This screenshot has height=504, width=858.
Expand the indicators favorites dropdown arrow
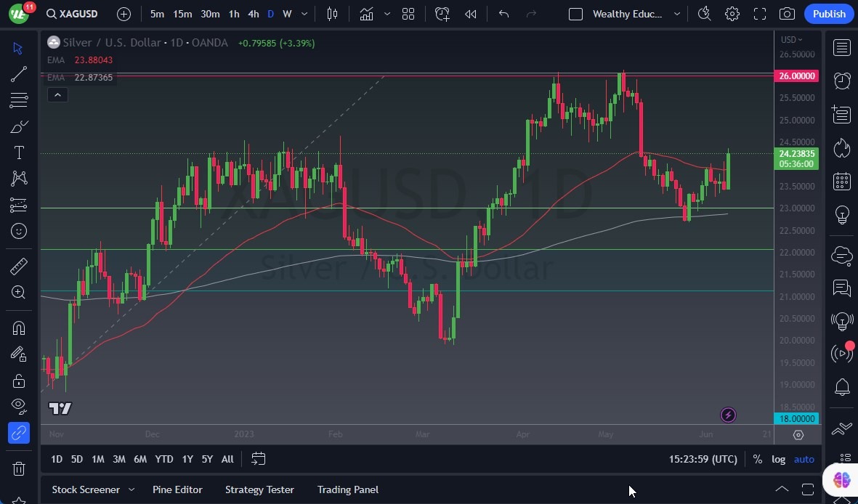[x=387, y=14]
